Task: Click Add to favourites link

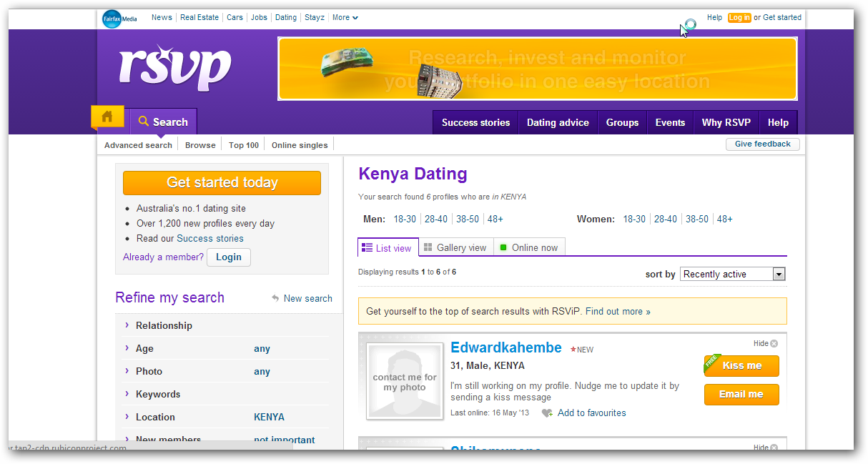Action: pos(592,413)
